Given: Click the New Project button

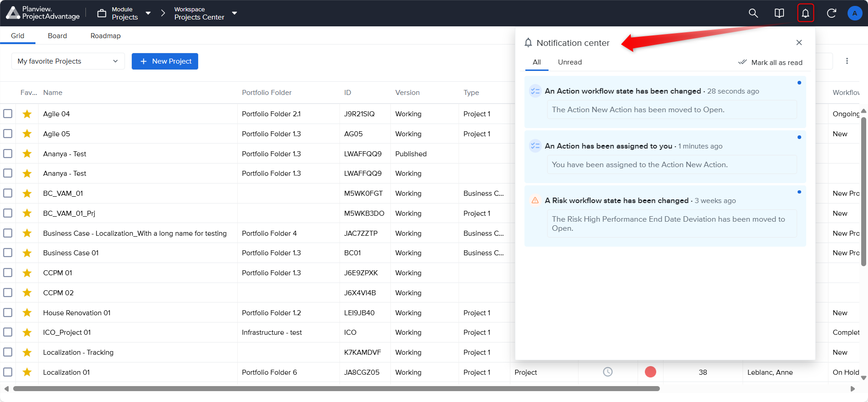Looking at the screenshot, I should (x=165, y=61).
